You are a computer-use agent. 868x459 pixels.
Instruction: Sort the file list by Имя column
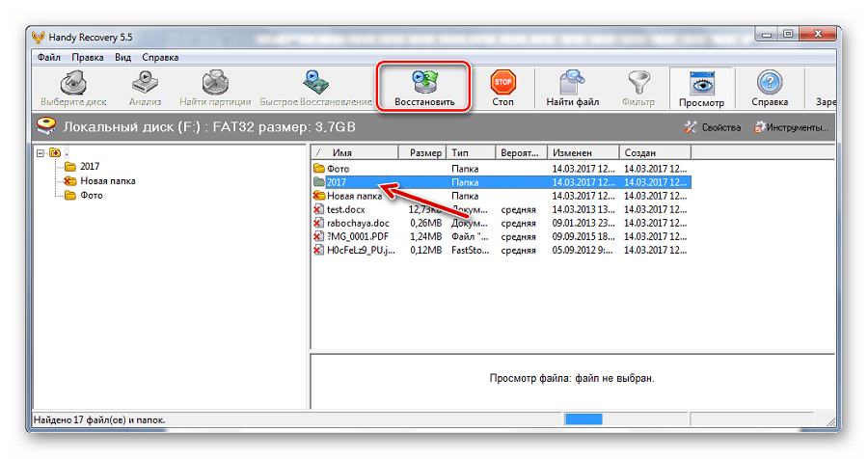pyautogui.click(x=355, y=152)
